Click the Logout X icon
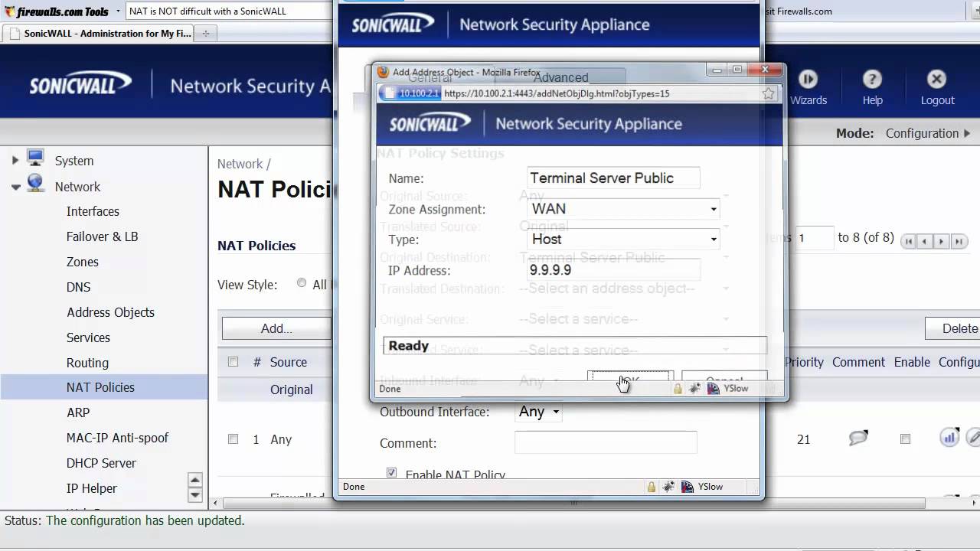Viewport: 980px width, 551px height. [936, 80]
